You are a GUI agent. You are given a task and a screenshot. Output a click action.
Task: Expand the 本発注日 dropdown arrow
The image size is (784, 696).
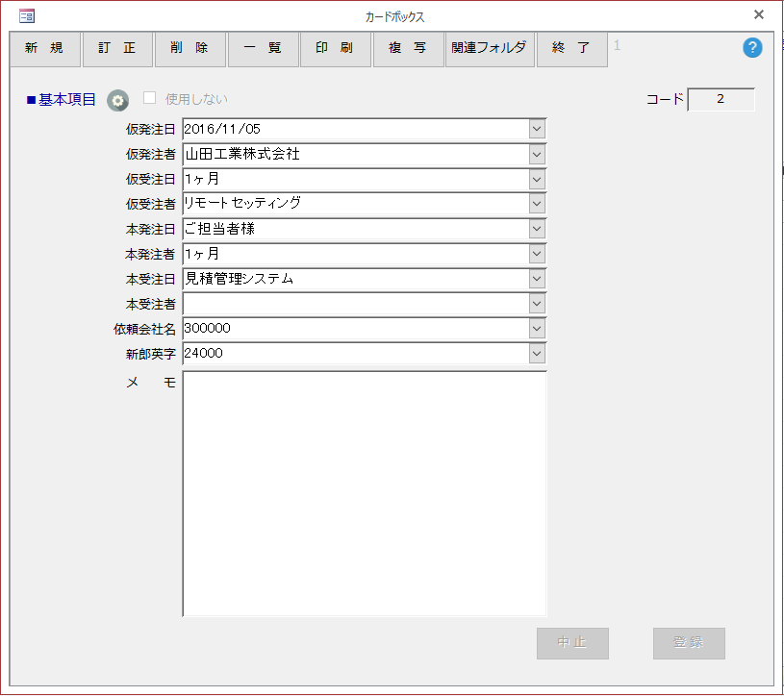click(x=537, y=230)
